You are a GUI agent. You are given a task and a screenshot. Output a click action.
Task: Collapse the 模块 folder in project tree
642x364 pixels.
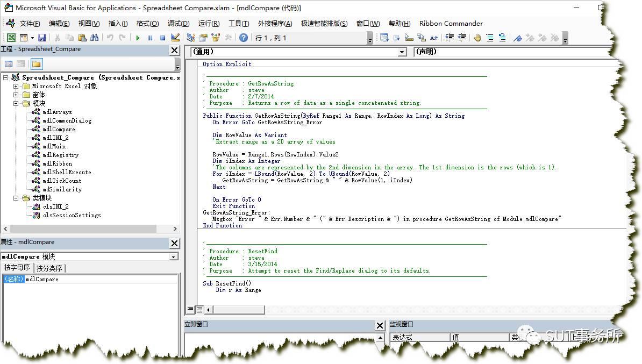(x=16, y=104)
